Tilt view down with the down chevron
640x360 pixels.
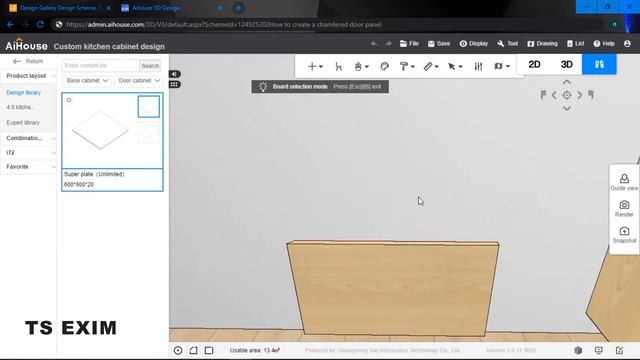567,108
